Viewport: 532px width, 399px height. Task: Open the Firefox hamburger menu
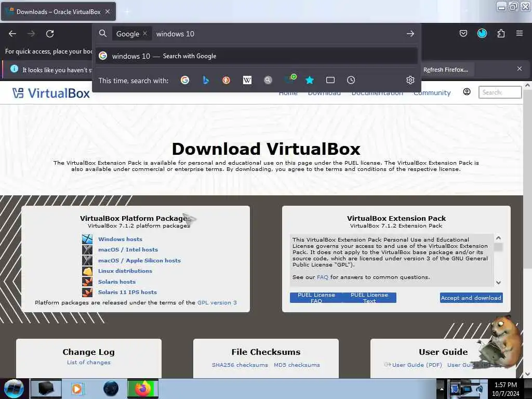[x=519, y=33]
